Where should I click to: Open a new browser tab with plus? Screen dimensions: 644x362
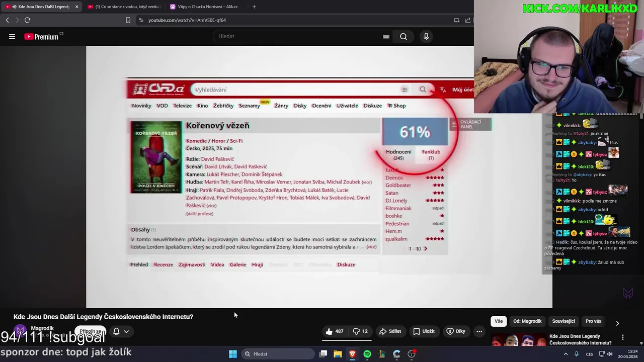pyautogui.click(x=254, y=7)
